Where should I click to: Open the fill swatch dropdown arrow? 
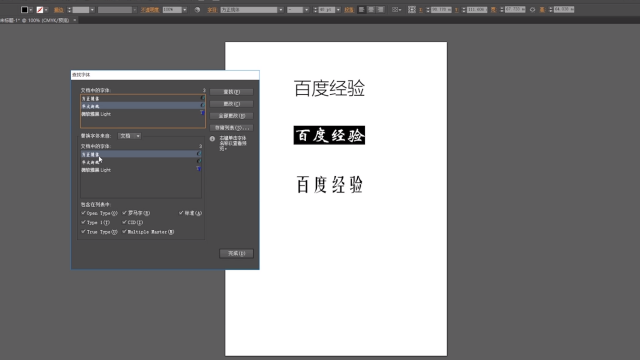pos(31,10)
